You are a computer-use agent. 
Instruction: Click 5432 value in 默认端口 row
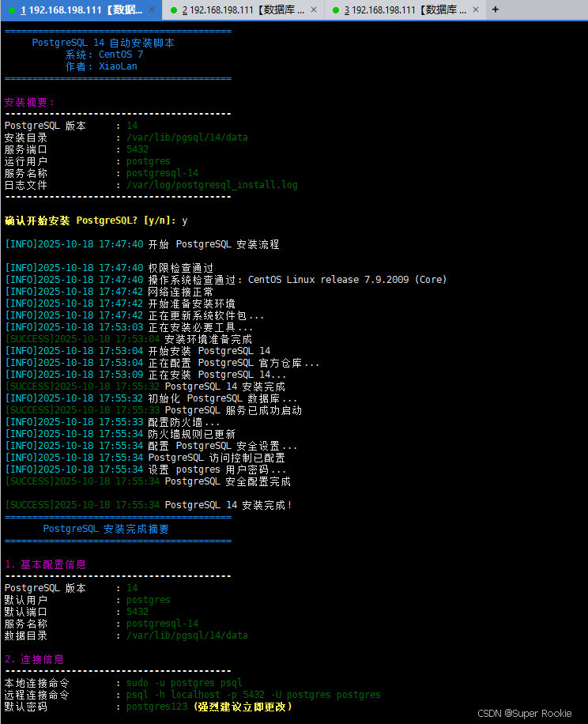click(x=138, y=612)
